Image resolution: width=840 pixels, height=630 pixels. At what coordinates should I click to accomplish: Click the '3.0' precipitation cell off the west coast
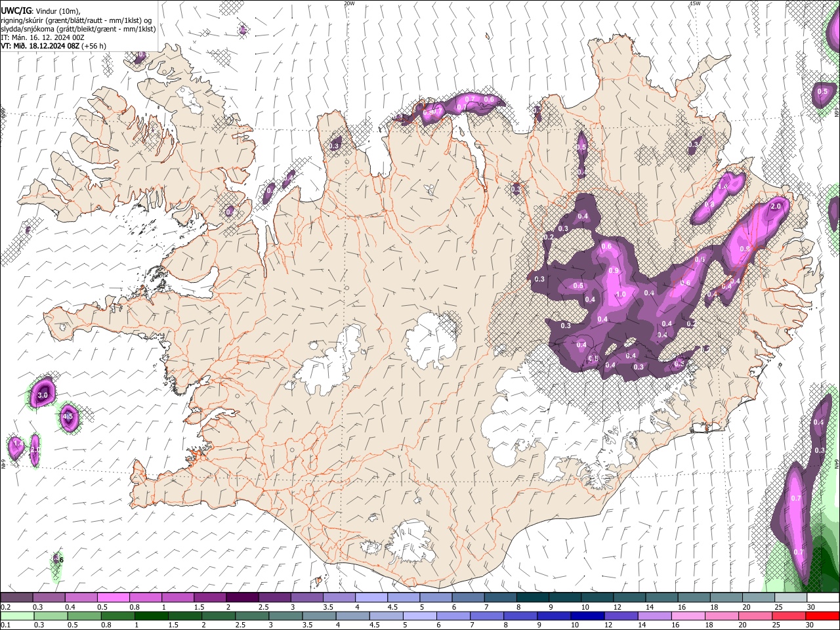coord(43,396)
